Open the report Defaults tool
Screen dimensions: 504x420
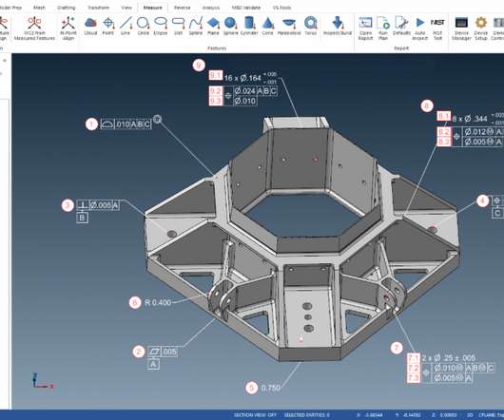point(401,26)
